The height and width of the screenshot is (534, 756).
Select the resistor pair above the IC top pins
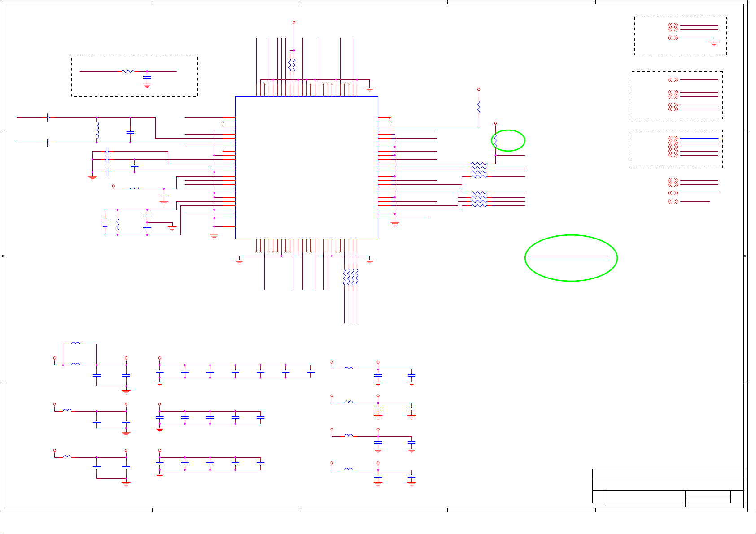[292, 65]
